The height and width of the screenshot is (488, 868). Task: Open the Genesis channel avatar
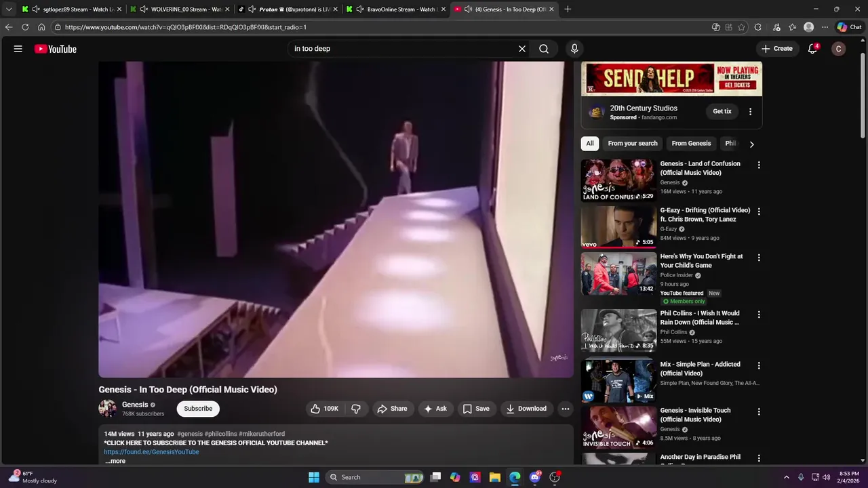click(x=108, y=409)
